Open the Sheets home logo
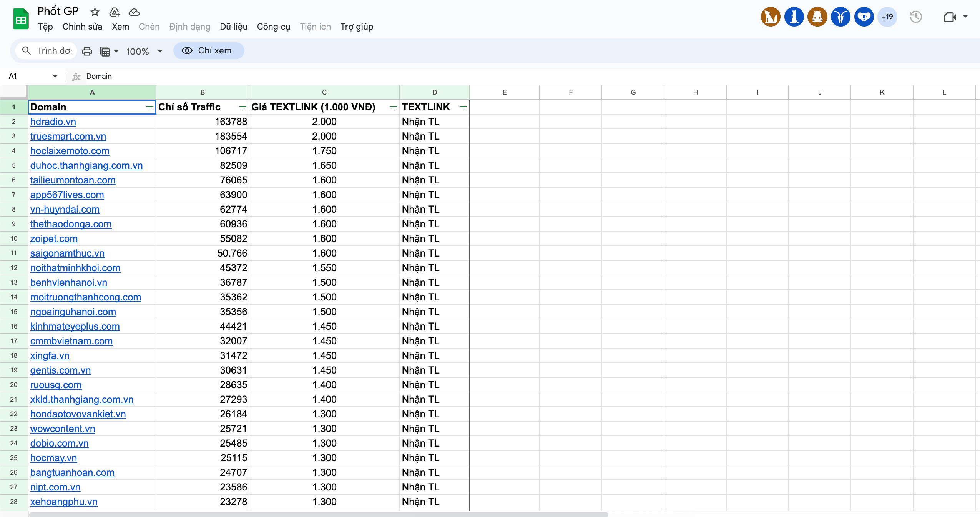The height and width of the screenshot is (517, 980). pos(21,18)
